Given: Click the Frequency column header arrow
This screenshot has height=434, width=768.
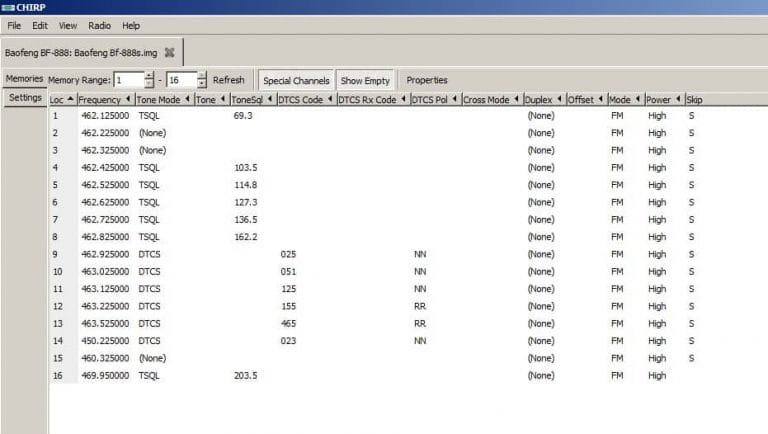Looking at the screenshot, I should click(x=128, y=99).
